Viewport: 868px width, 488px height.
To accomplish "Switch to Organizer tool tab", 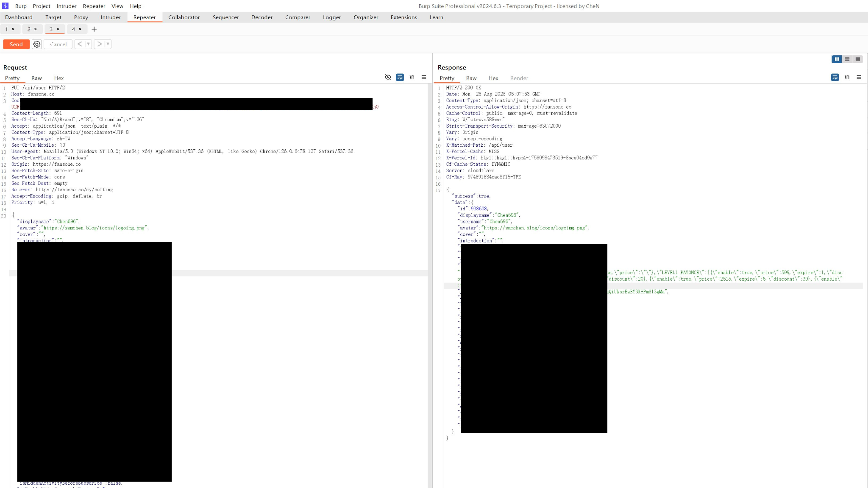I will coord(366,17).
